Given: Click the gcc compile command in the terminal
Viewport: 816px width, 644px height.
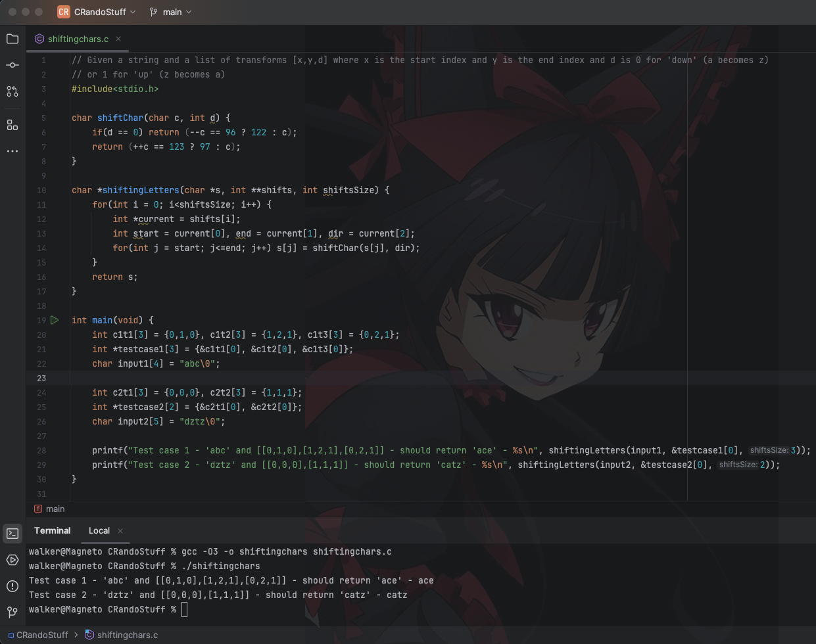Looking at the screenshot, I should tap(286, 551).
